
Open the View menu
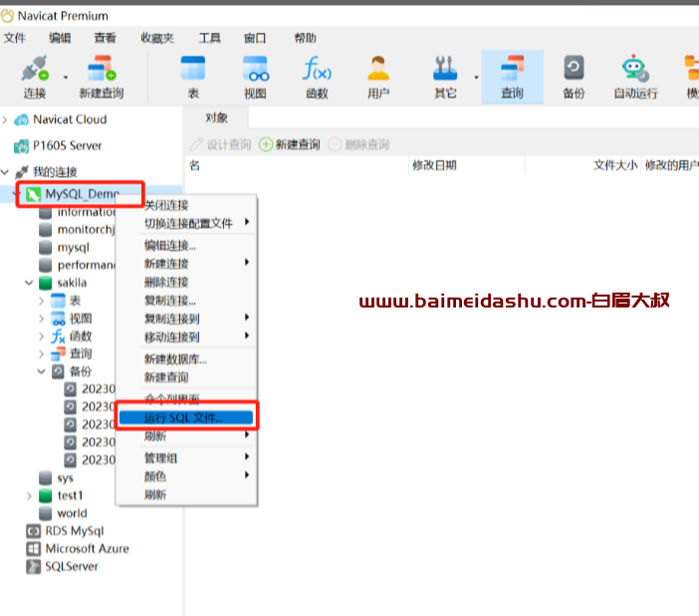coord(106,38)
